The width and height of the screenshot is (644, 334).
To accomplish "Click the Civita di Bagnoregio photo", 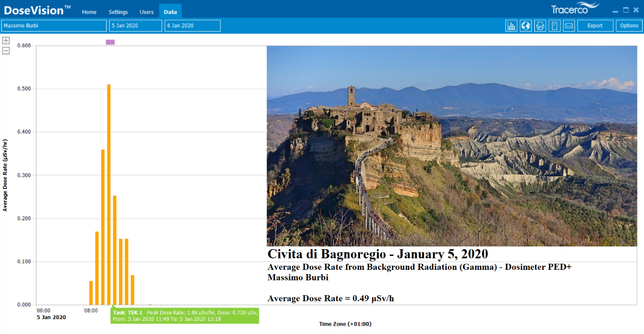I will click(x=452, y=146).
